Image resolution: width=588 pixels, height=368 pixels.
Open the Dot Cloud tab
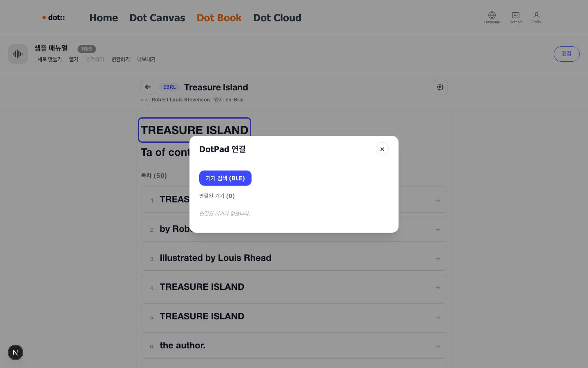point(277,18)
